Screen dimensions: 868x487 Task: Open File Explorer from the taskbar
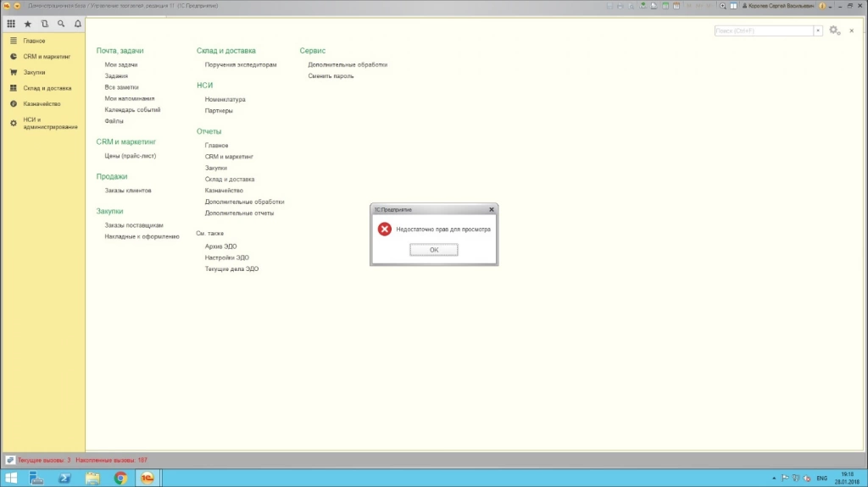pos(92,478)
